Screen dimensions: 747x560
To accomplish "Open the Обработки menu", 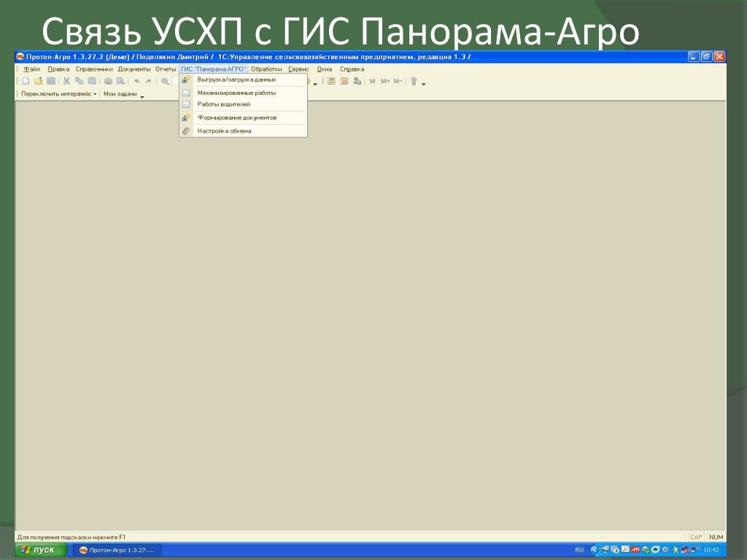I will (x=266, y=69).
